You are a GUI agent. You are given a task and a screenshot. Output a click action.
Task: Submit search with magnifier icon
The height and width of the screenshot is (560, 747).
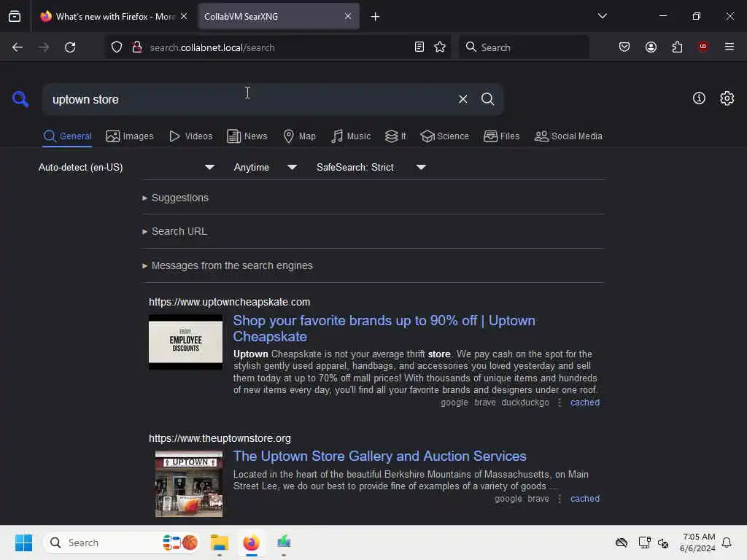[x=487, y=99]
